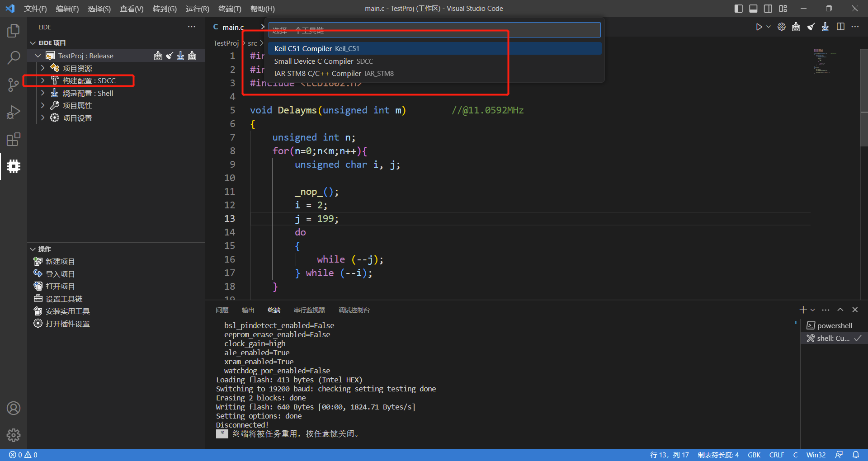This screenshot has height=461, width=868.
Task: Expand the 项目资源 node
Action: coord(43,68)
